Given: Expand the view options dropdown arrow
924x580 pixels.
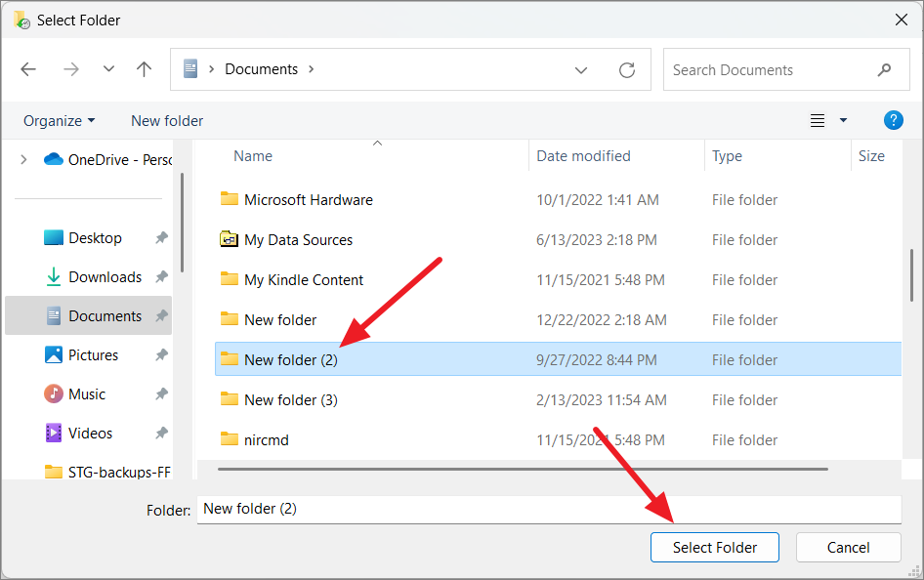Looking at the screenshot, I should click(x=841, y=120).
